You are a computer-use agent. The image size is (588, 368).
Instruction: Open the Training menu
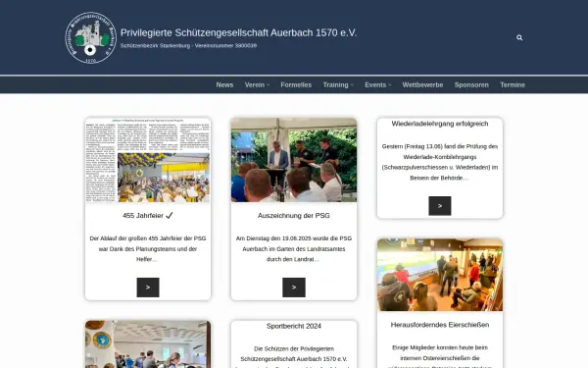(335, 84)
